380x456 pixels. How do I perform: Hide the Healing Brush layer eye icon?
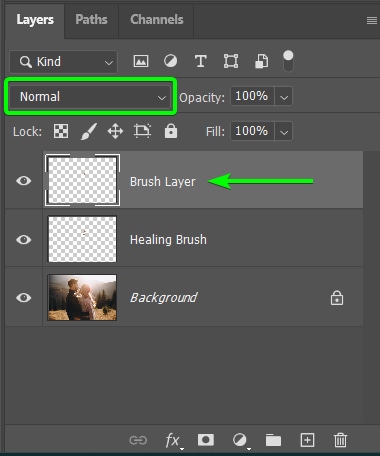tap(24, 239)
